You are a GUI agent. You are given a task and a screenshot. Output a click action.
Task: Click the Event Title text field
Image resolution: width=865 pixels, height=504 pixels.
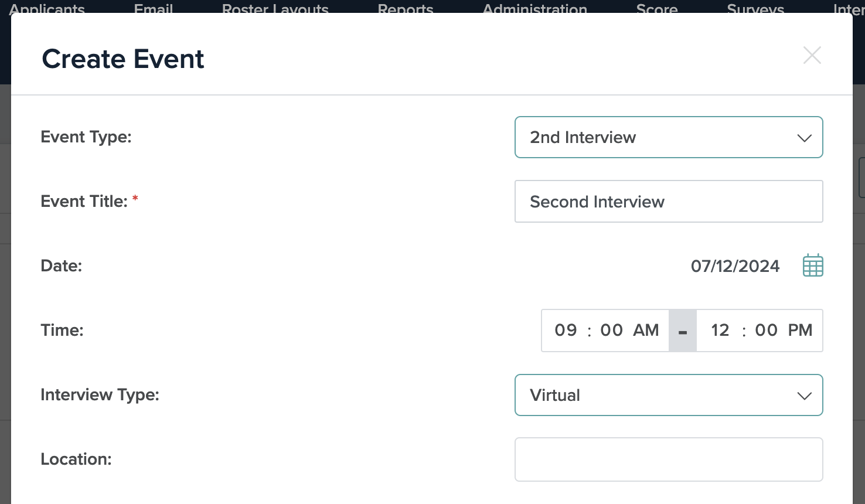point(668,202)
